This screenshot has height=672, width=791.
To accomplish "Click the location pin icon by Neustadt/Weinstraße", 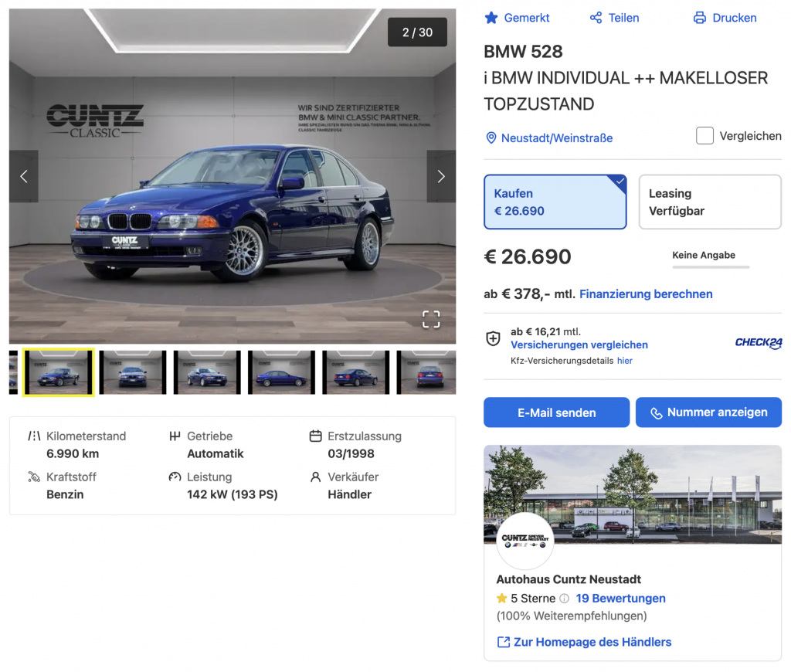I will coord(491,138).
